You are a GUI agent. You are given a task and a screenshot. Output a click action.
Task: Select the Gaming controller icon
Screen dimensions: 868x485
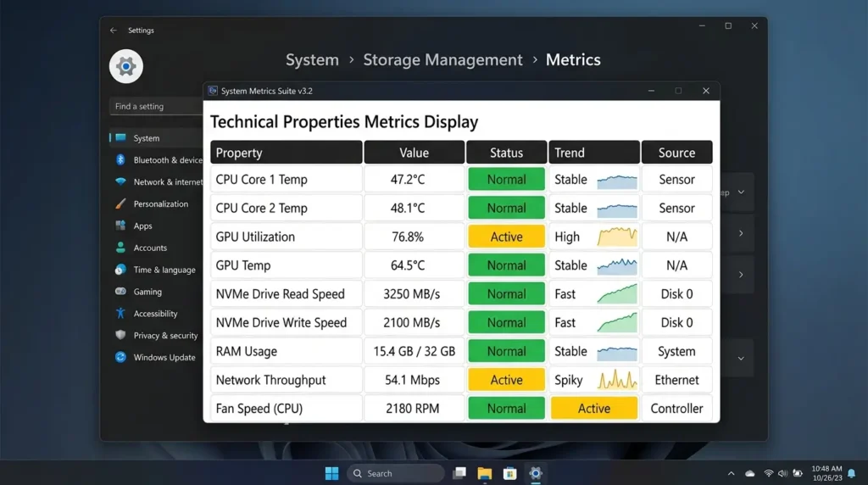coord(120,291)
